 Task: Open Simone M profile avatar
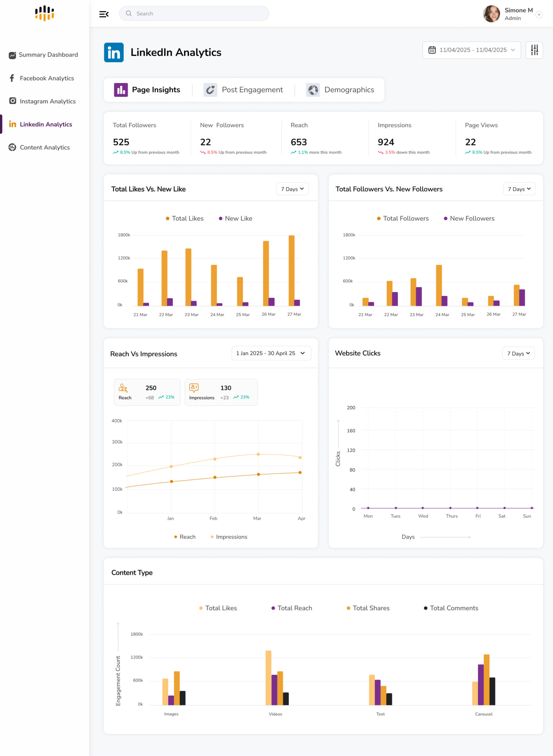[491, 14]
